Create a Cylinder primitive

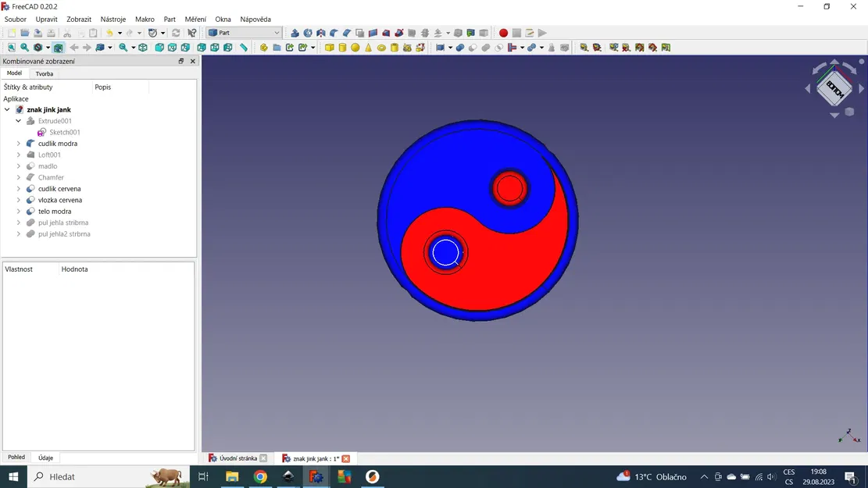[x=344, y=47]
